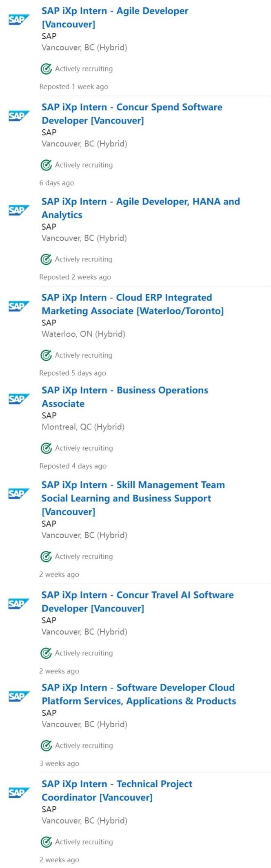
Task: Open Business Operations Associate job link
Action: pos(125,397)
